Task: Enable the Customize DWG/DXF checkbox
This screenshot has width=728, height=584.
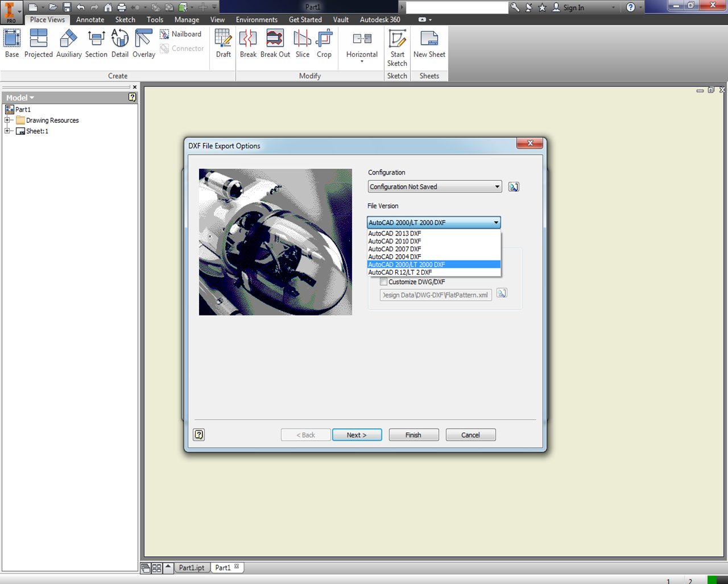Action: 384,281
